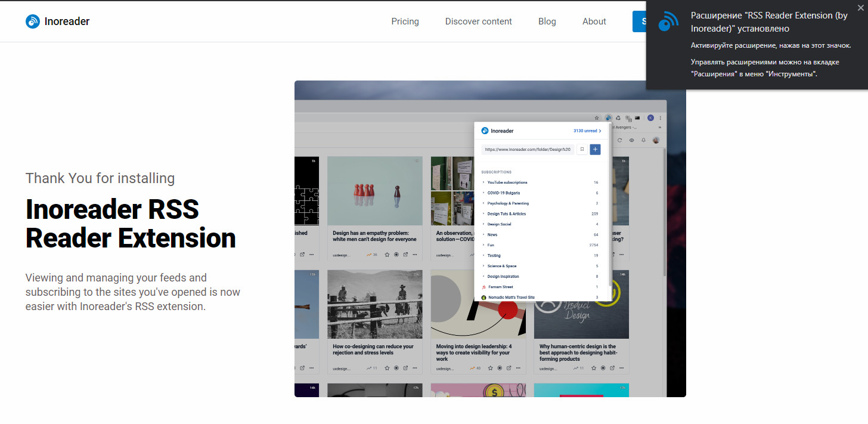Expand the News subscriptions folder
The image size is (868, 424).
click(484, 234)
